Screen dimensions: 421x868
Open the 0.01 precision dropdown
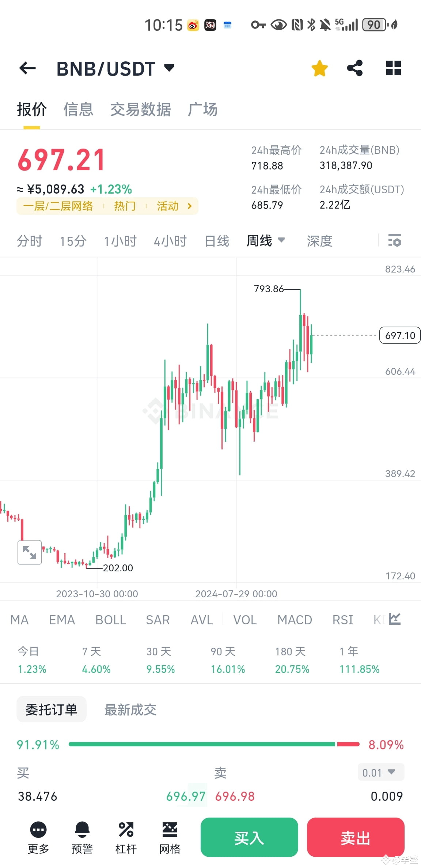click(x=380, y=773)
